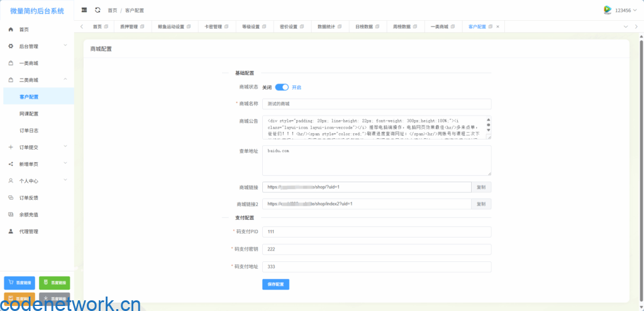Click the blue shopping cart 百度链接 button

pos(19,283)
